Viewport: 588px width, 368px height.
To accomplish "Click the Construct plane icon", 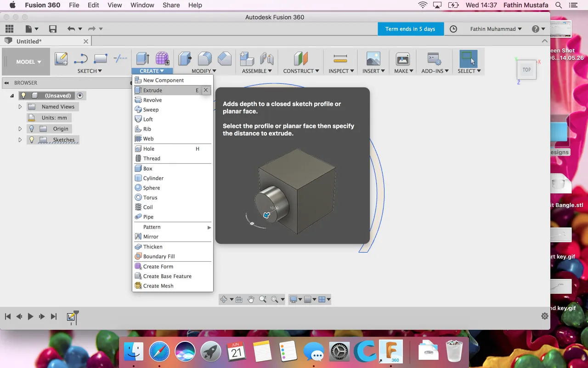I will coord(301,58).
